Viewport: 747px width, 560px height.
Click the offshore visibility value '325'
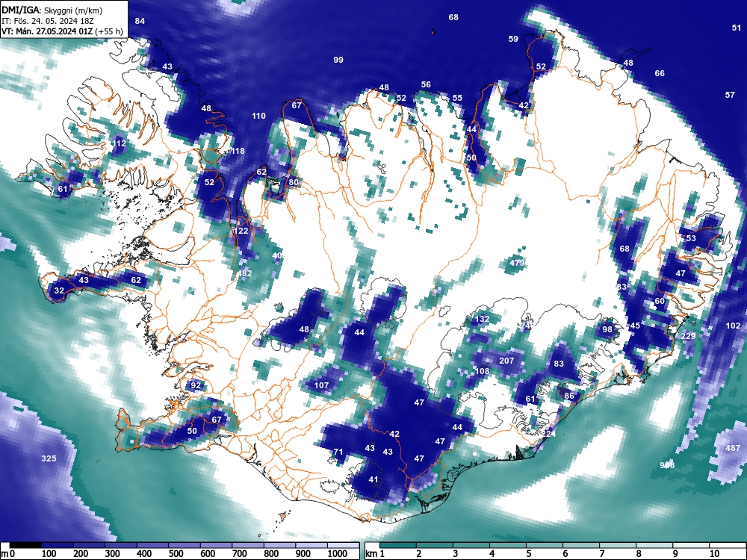[x=49, y=459]
